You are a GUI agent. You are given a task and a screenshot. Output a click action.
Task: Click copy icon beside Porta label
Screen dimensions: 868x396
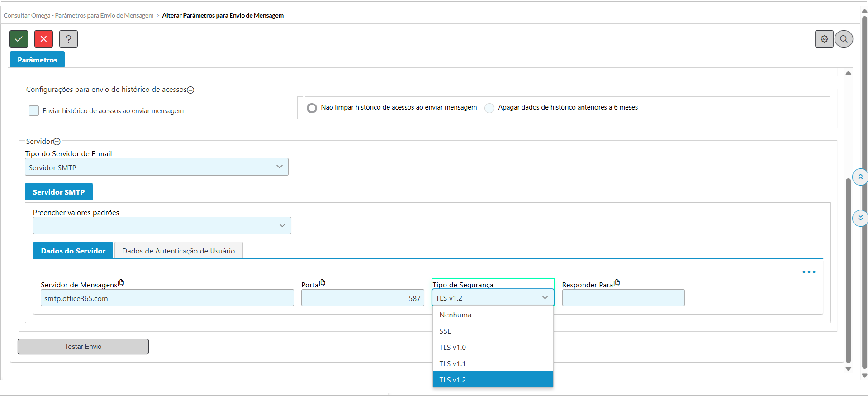pyautogui.click(x=322, y=283)
